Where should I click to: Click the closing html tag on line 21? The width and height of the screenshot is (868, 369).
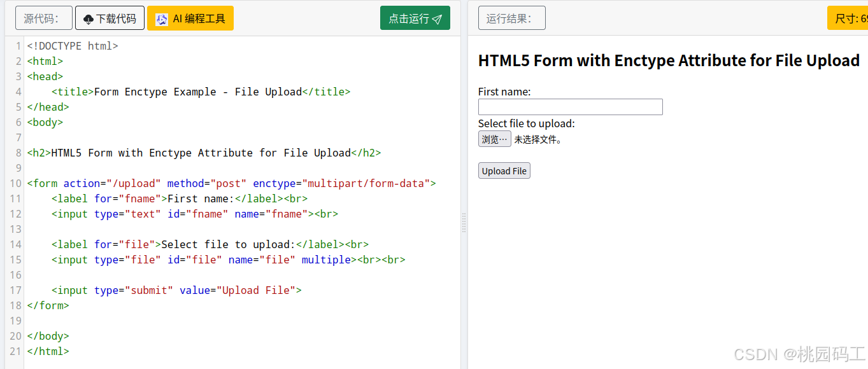coord(48,351)
